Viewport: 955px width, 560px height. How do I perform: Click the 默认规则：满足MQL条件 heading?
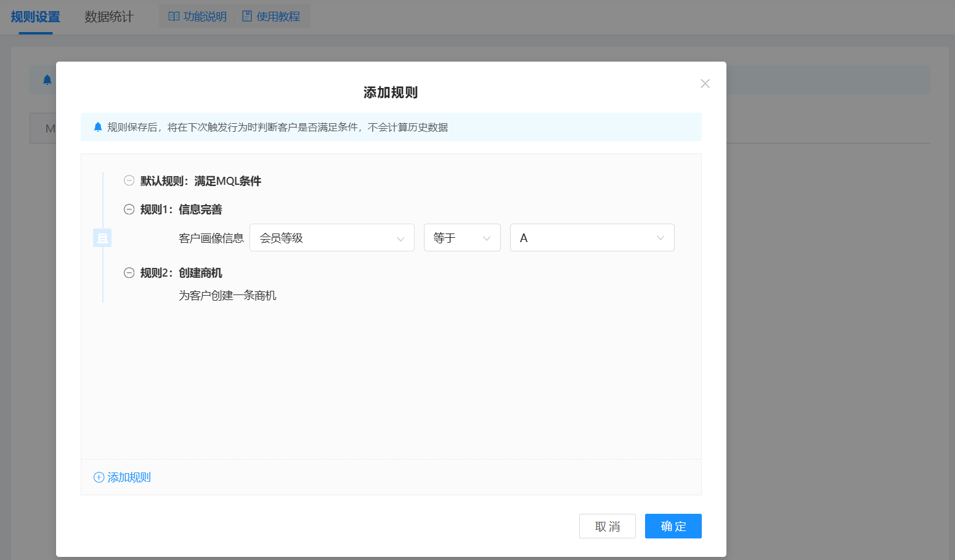[x=201, y=181]
